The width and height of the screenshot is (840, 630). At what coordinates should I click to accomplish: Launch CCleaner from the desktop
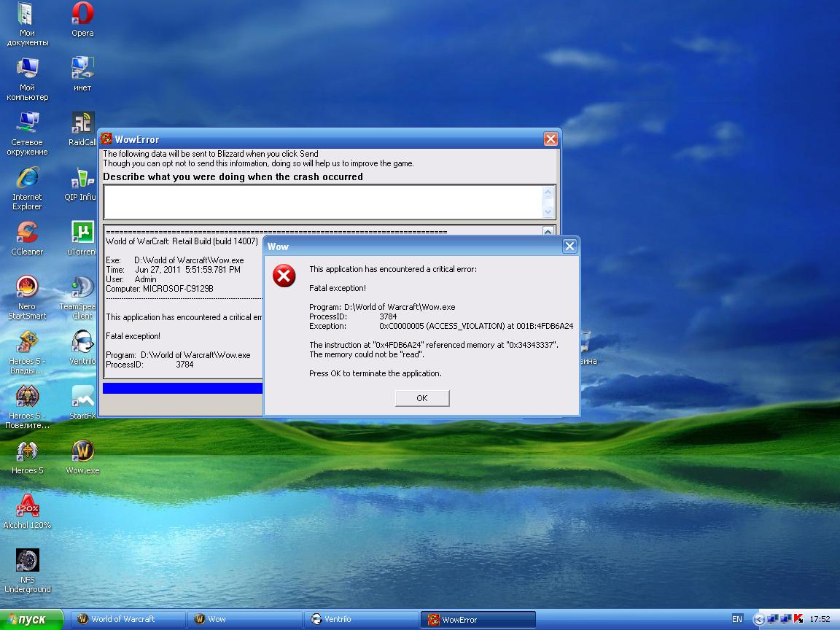pos(27,238)
